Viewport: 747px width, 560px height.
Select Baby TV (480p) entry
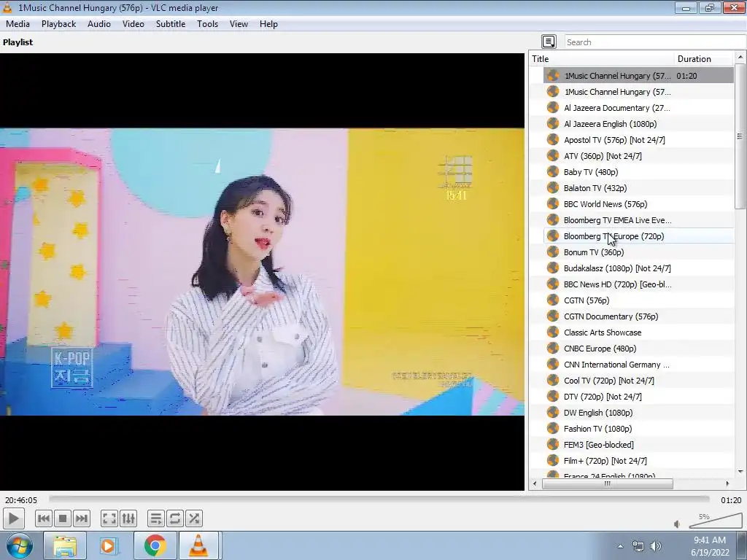638,172
